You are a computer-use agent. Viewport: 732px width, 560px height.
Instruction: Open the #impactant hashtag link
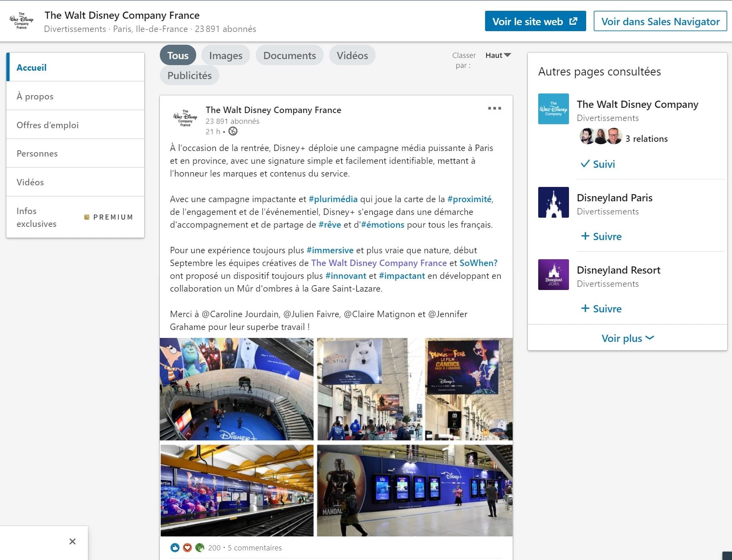click(402, 276)
